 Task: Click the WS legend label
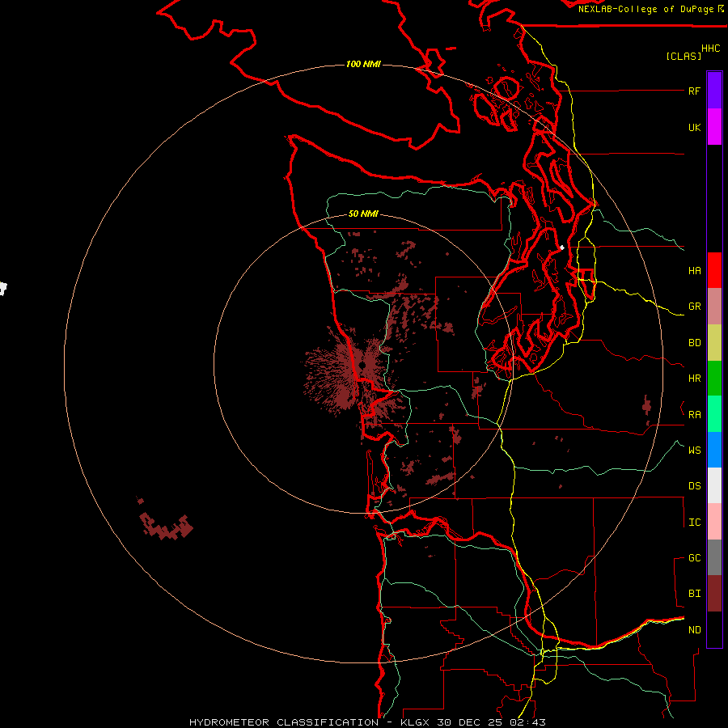[694, 450]
